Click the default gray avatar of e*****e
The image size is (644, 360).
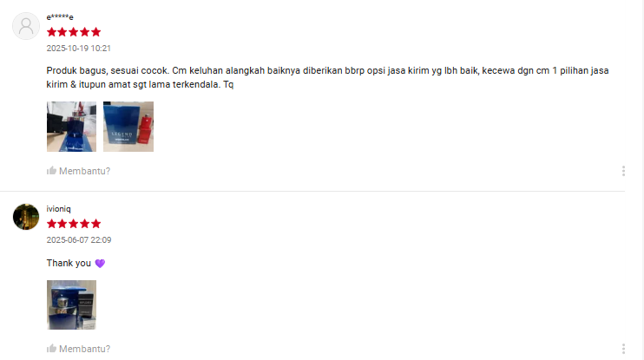click(26, 26)
